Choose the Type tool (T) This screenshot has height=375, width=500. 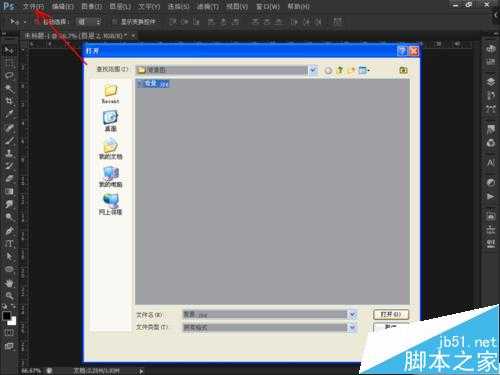[9, 244]
